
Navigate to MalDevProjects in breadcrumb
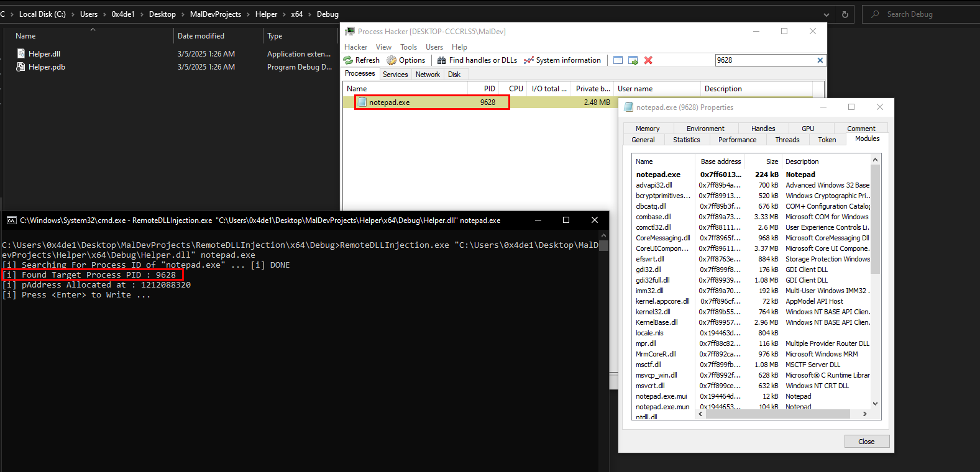(x=216, y=14)
